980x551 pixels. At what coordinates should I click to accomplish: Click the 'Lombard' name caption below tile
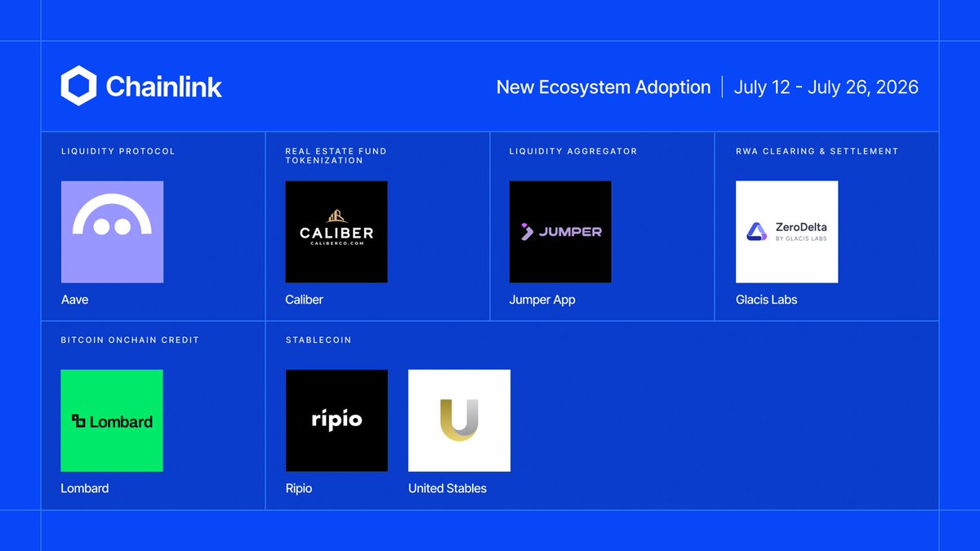pos(85,488)
